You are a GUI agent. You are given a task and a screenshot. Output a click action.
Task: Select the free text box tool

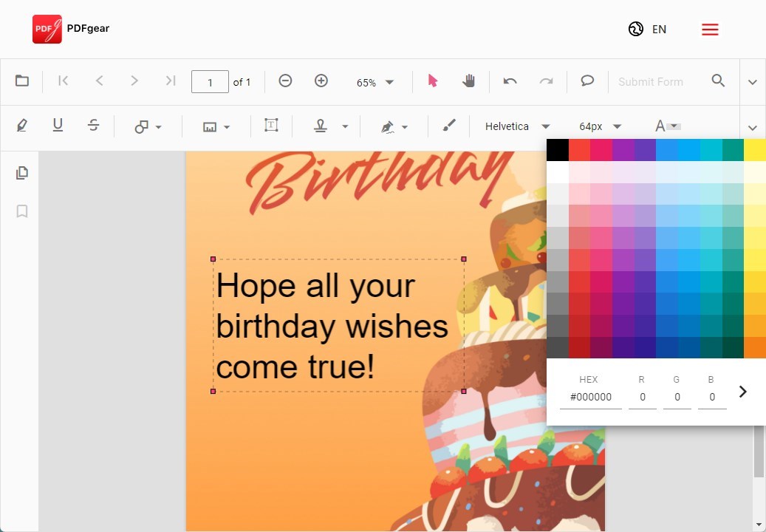click(271, 126)
